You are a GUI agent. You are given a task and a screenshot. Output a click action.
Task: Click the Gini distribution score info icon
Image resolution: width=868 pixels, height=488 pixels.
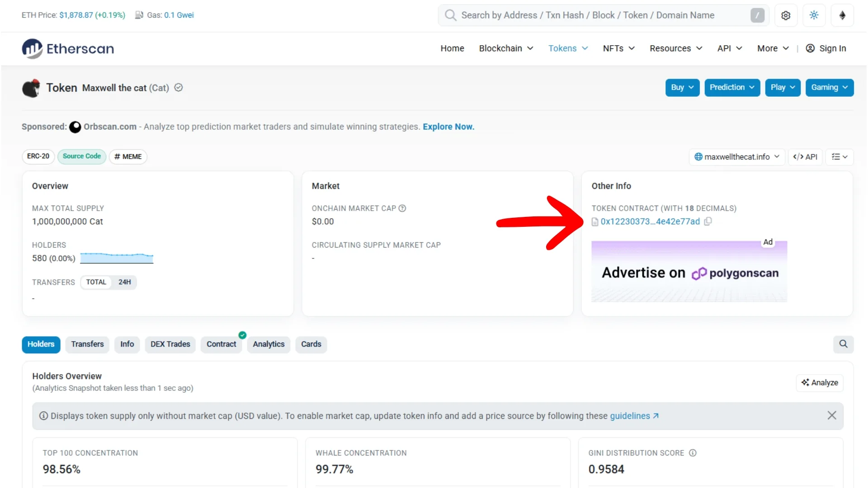coord(693,453)
